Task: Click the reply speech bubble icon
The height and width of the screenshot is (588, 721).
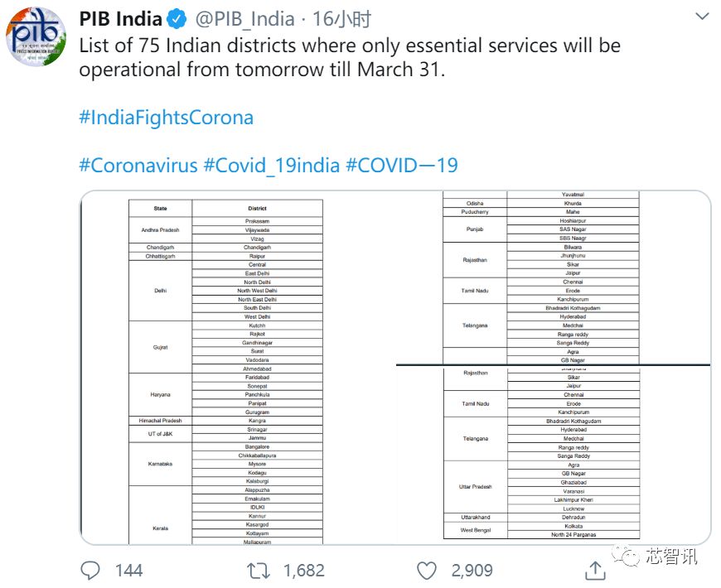Action: pyautogui.click(x=90, y=570)
